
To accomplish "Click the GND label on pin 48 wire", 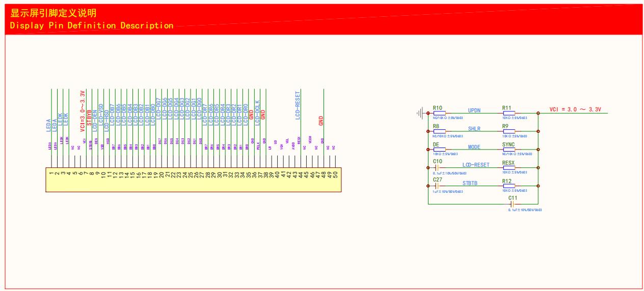I will pyautogui.click(x=321, y=121).
